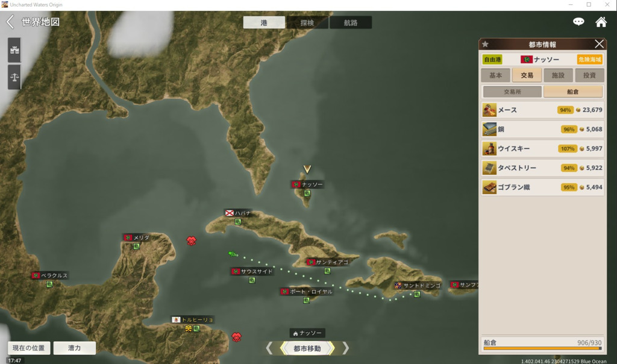Image resolution: width=617 pixels, height=364 pixels.
Task: Click the yellow icon under トルヒーリョ
Action: coord(189,328)
